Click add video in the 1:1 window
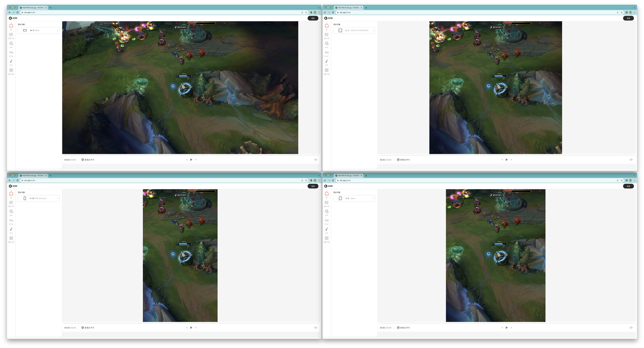 coord(404,160)
